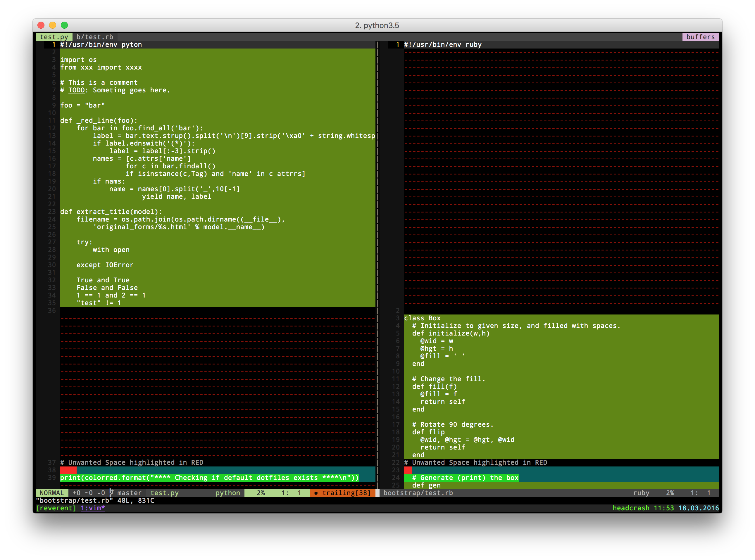Click '# Generate (print) the box' comment

tap(465, 478)
